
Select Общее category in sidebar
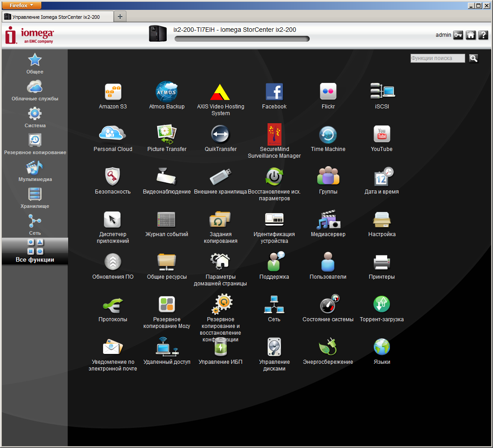coord(35,64)
